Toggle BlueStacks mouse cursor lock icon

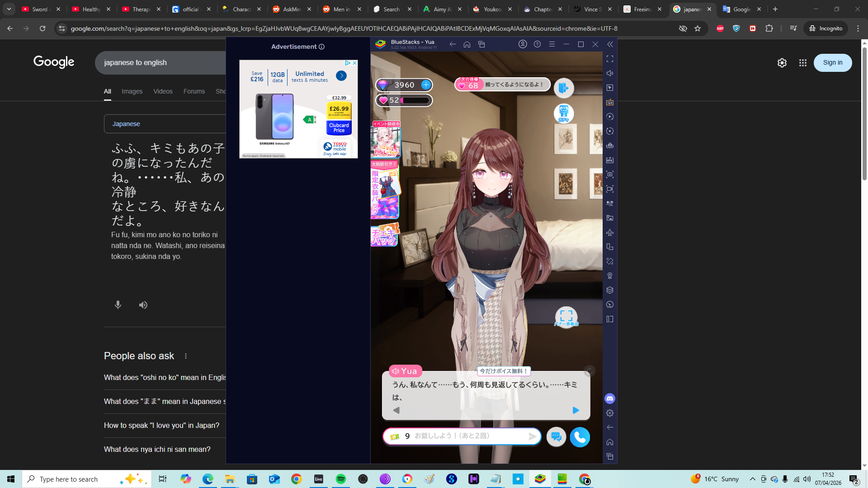[x=610, y=88]
